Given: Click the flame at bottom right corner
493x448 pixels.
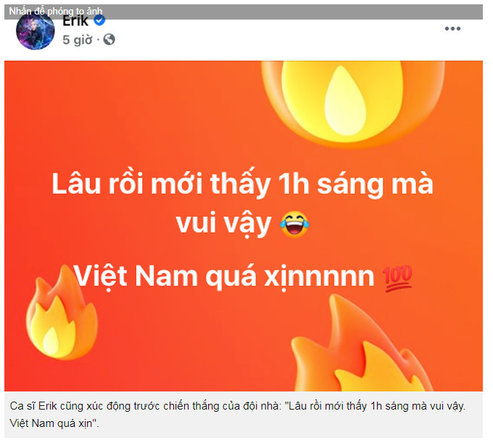Looking at the screenshot, I should 362,347.
